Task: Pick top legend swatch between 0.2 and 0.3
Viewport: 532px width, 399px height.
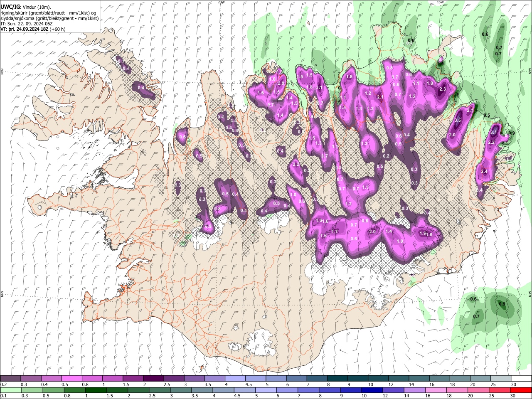Action: 10,379
